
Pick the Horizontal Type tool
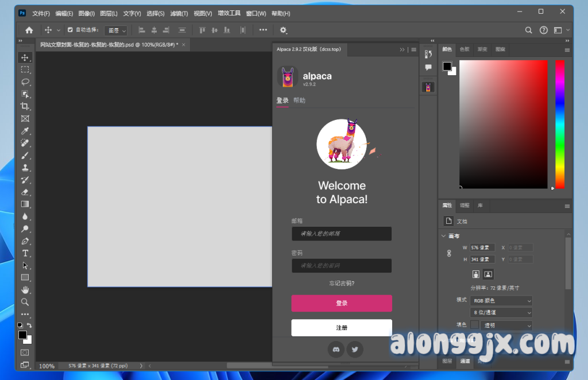pyautogui.click(x=25, y=253)
